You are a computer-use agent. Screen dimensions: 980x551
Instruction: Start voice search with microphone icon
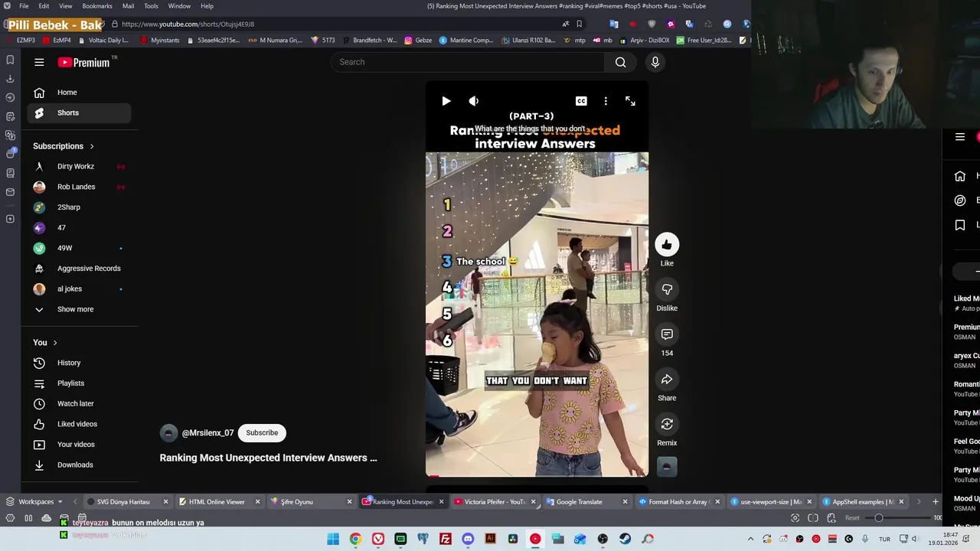coord(655,62)
